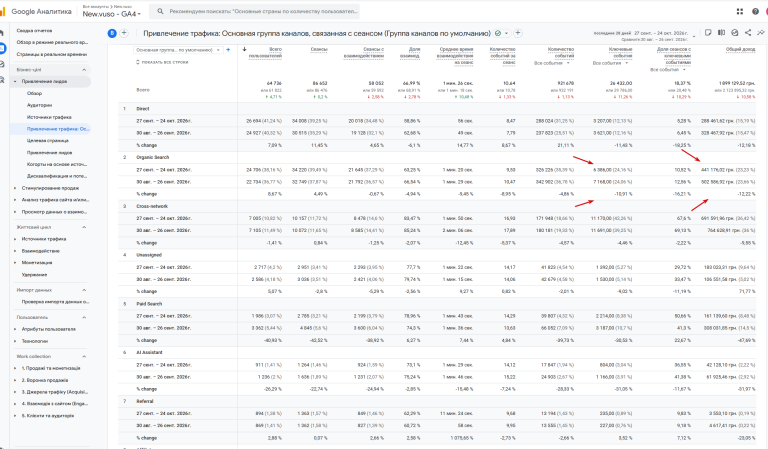This screenshot has width=768, height=449.
Task: Collapse the Бізнес-цілі sidebar section
Action: pos(84,70)
